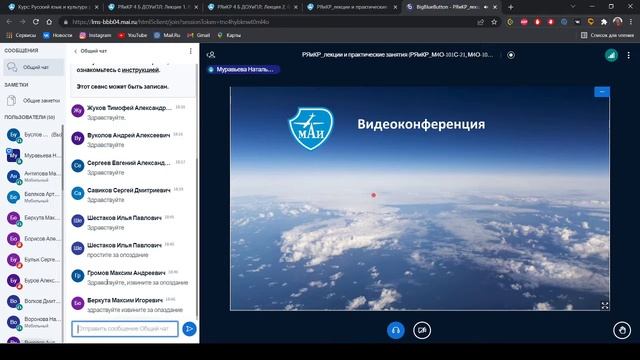This screenshot has width=640, height=360.
Task: Select user Воронова На... in list
Action: click(33, 322)
